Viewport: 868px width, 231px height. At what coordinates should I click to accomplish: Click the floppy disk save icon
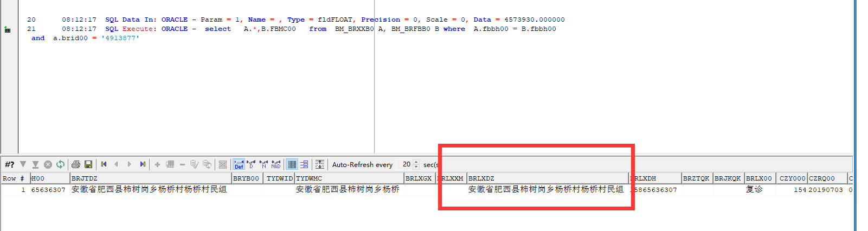(88, 164)
